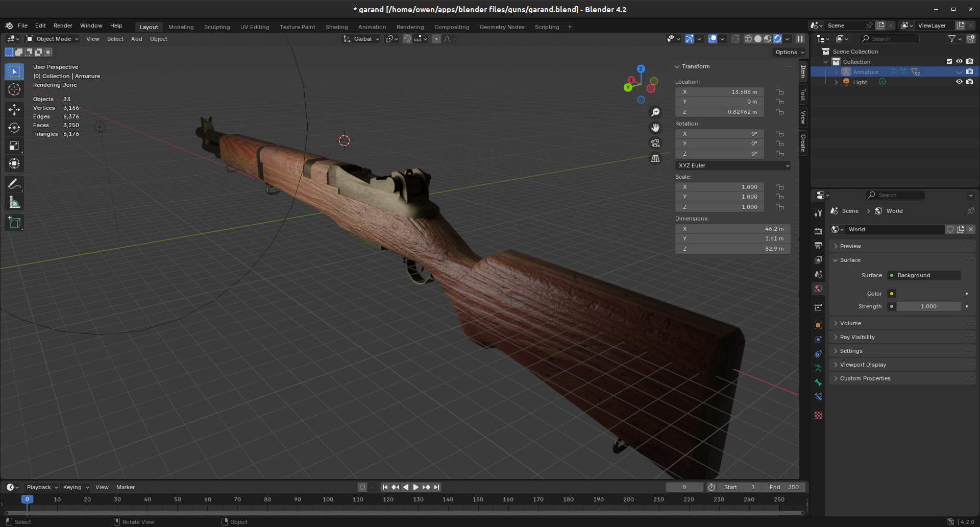The height and width of the screenshot is (527, 980).
Task: Expand the Preview panel
Action: (902, 246)
